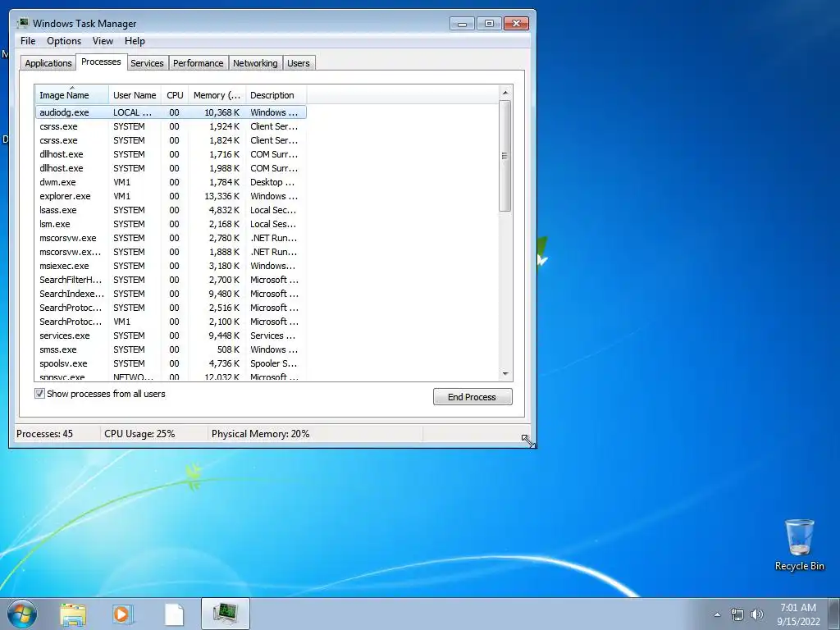Select the dwm.exe process

tap(171, 182)
